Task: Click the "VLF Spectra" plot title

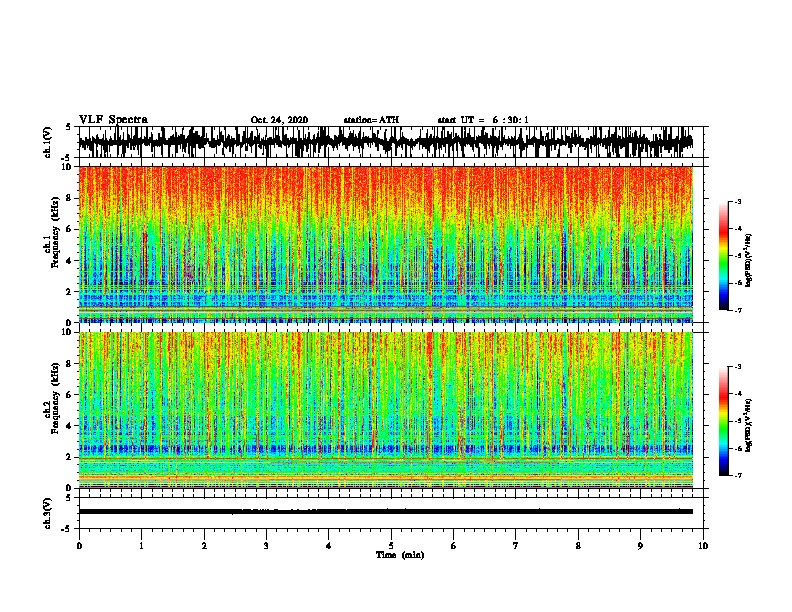Action: click(113, 120)
